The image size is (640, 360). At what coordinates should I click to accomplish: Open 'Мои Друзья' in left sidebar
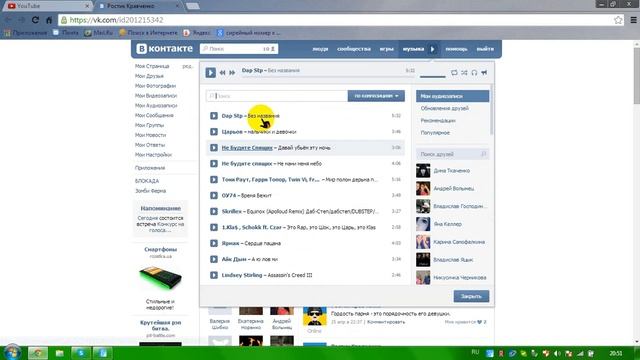[149, 76]
